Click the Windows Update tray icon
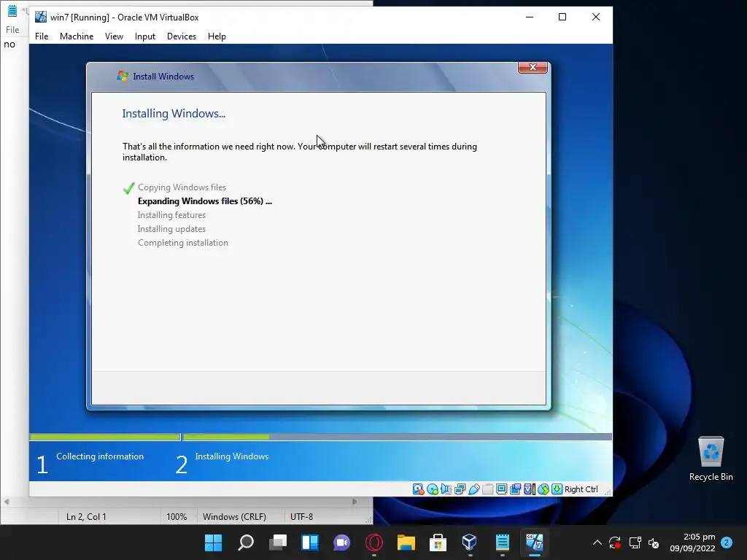Screen dimensions: 747x560 (x=615, y=542)
